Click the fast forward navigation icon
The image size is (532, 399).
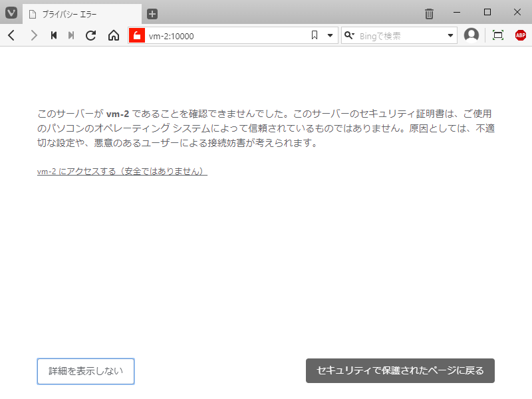point(71,35)
